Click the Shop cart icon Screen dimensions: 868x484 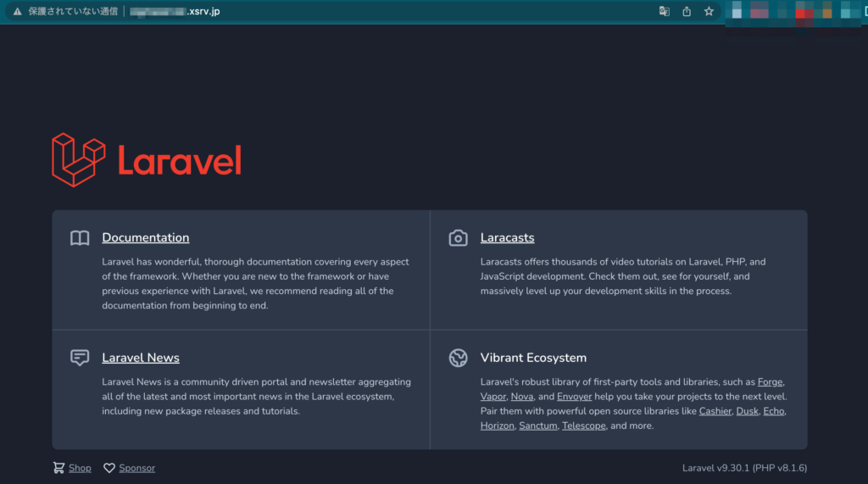[58, 468]
